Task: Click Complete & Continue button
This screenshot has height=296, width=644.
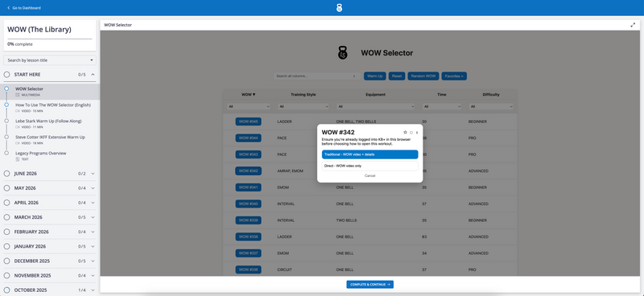Action: click(x=369, y=284)
